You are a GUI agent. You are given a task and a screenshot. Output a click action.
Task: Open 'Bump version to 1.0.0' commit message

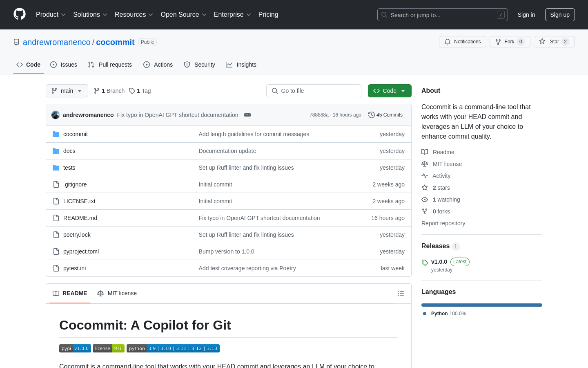click(227, 251)
